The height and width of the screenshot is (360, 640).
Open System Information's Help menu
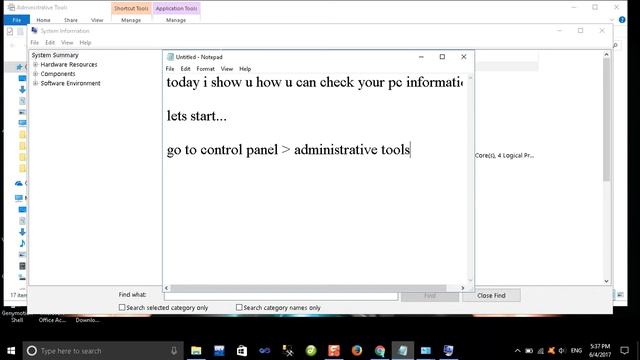(x=85, y=42)
